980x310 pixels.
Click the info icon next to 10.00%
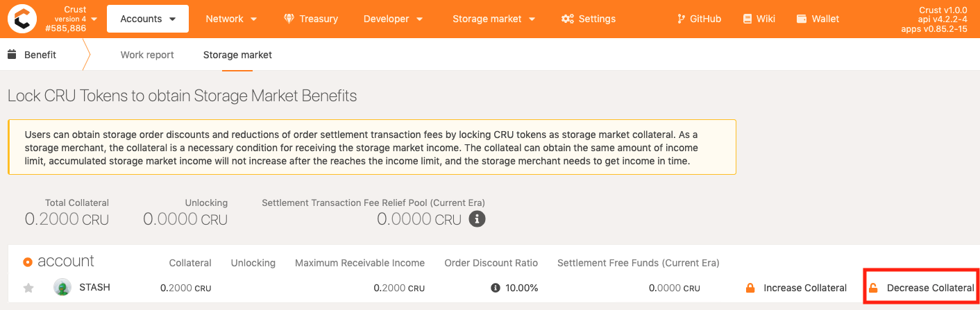tap(496, 288)
